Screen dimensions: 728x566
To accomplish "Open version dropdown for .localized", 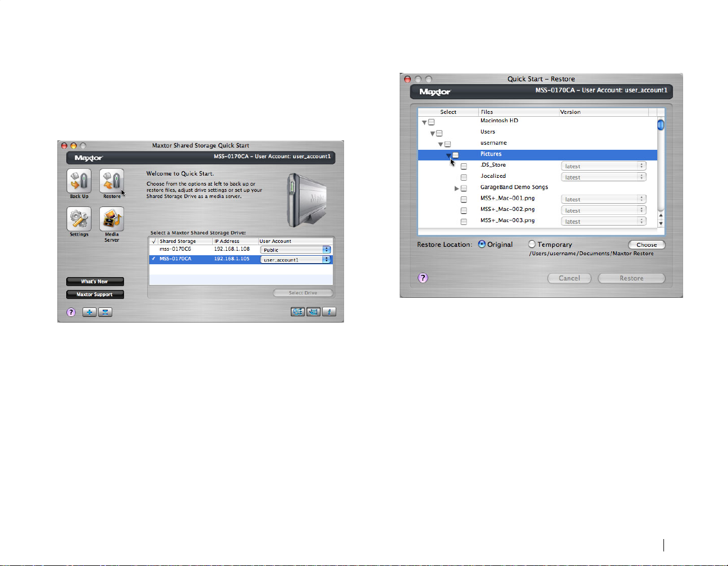I will click(x=604, y=177).
